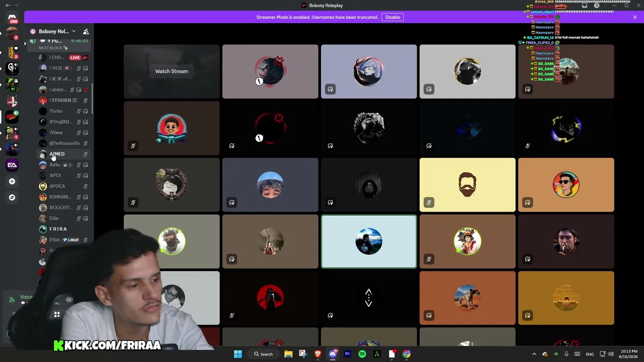The width and height of the screenshot is (644, 362).
Task: Open the highlighted light-blue speaking tile
Action: [x=369, y=241]
